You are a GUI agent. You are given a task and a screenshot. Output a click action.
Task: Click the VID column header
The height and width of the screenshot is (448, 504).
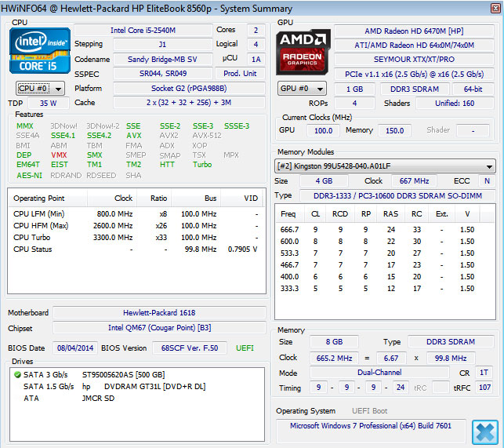[x=242, y=199]
